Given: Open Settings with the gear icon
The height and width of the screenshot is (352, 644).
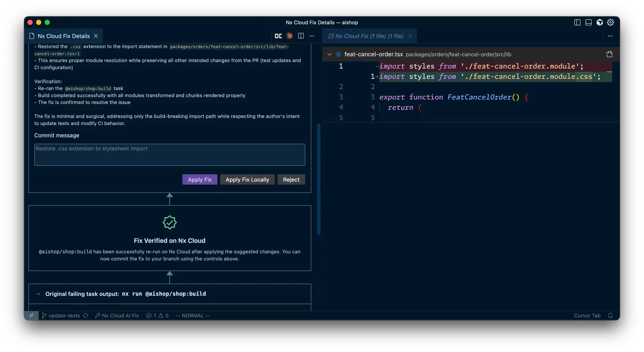Looking at the screenshot, I should pos(610,22).
